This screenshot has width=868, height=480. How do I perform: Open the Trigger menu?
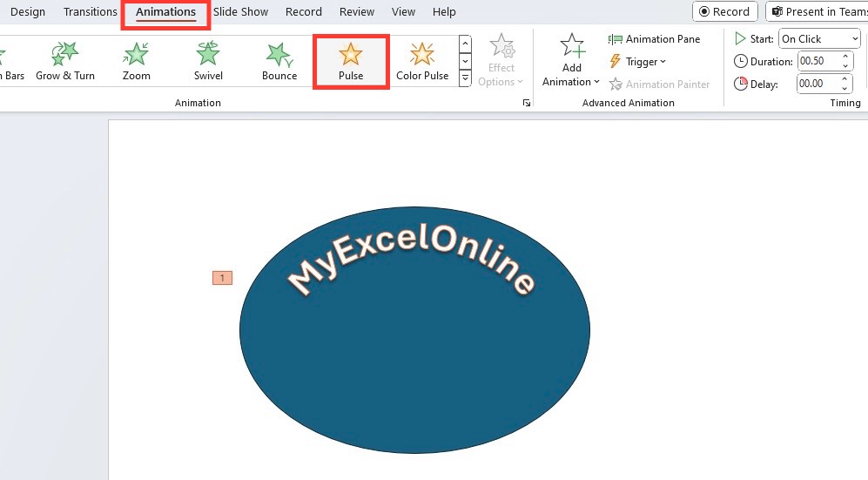tap(637, 62)
